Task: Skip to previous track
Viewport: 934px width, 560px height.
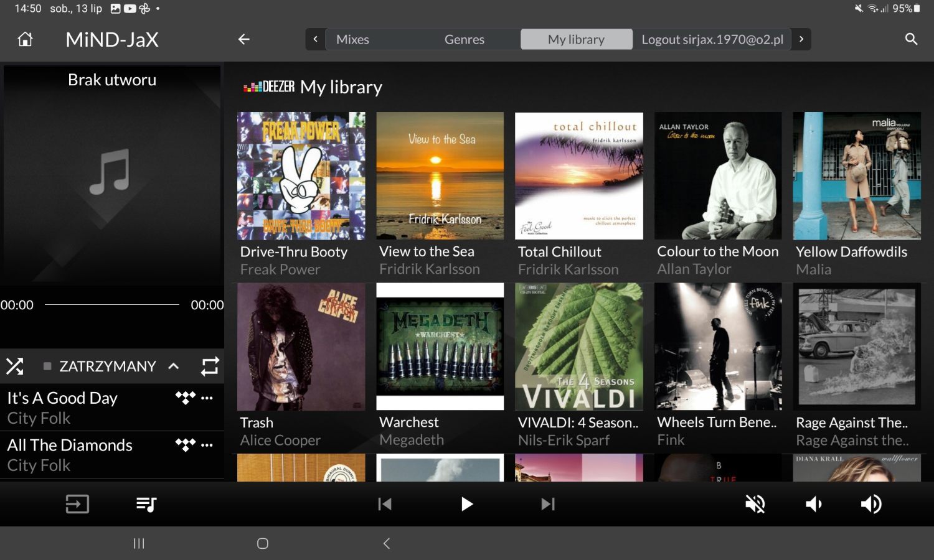Action: (385, 504)
